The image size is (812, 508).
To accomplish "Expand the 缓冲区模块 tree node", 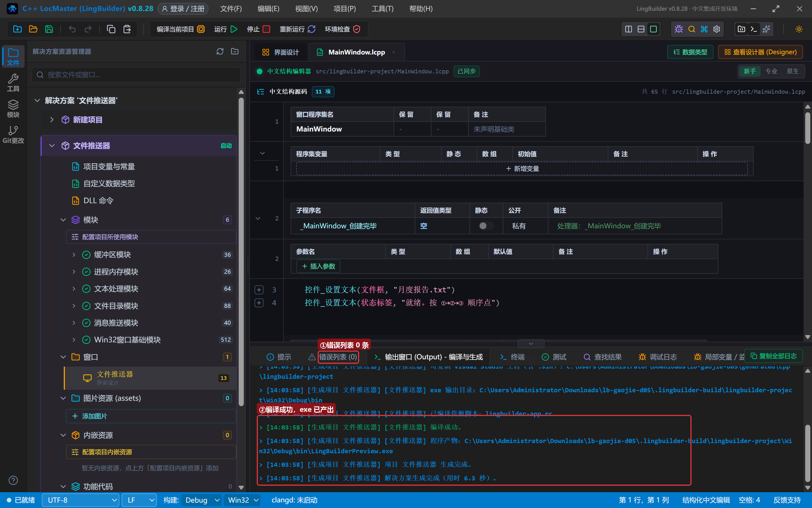I will (x=74, y=255).
